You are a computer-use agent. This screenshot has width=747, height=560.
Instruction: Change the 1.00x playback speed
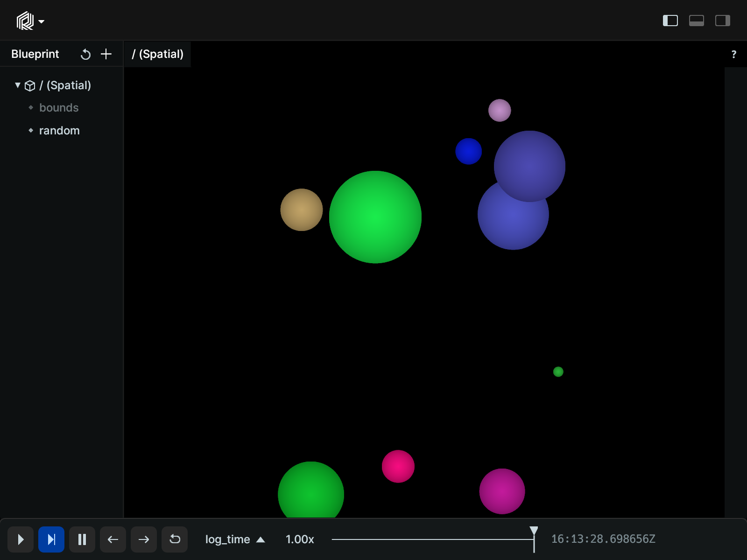tap(300, 539)
